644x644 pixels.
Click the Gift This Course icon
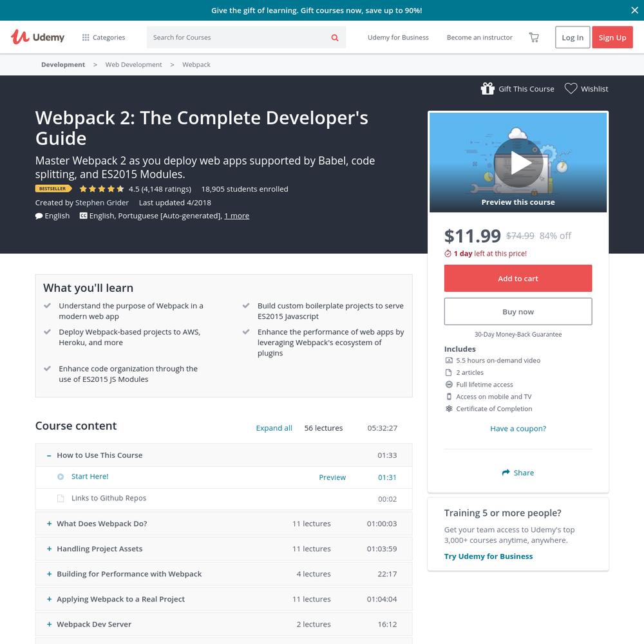[x=488, y=89]
